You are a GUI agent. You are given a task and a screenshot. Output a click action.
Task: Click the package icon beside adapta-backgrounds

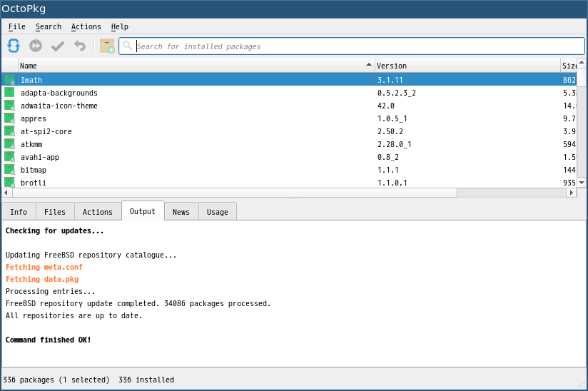[9, 93]
